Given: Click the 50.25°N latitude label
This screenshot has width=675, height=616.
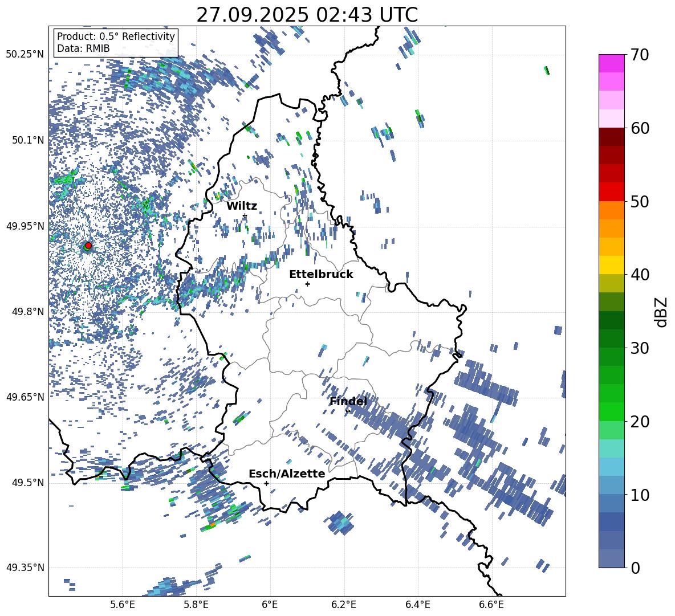Looking at the screenshot, I should point(25,55).
